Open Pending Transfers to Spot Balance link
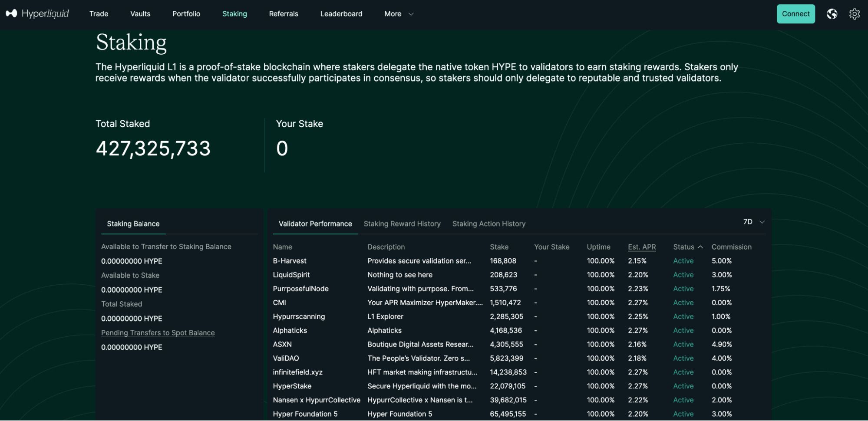This screenshot has height=421, width=868. coord(158,333)
